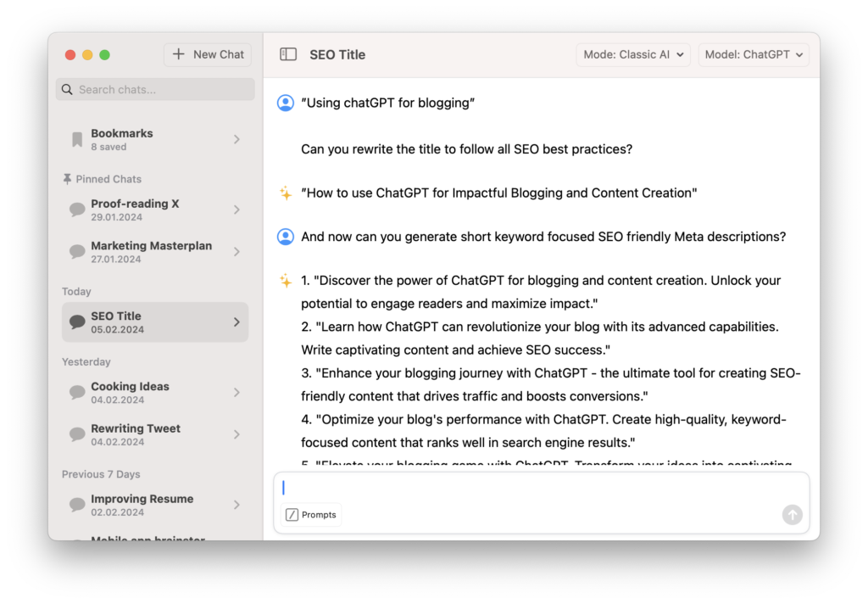Open Bookmarks with 8 saved
This screenshot has width=868, height=604.
point(155,139)
